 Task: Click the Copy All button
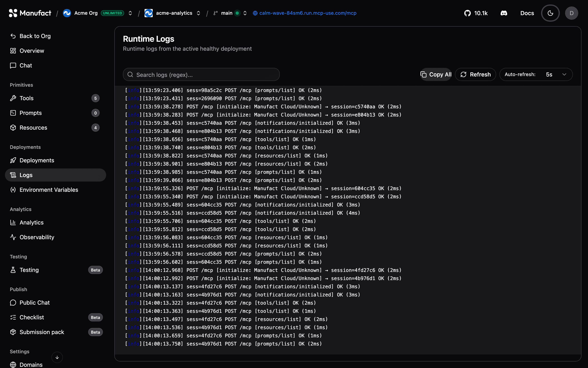coord(436,74)
